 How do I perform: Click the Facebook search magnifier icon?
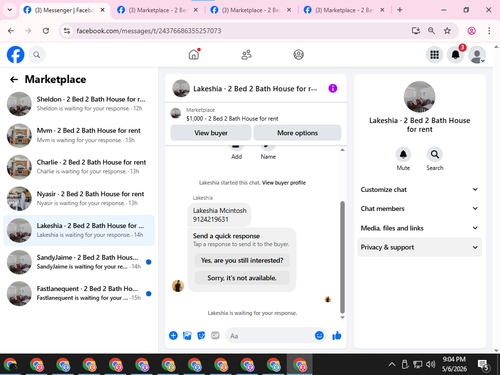tap(37, 55)
